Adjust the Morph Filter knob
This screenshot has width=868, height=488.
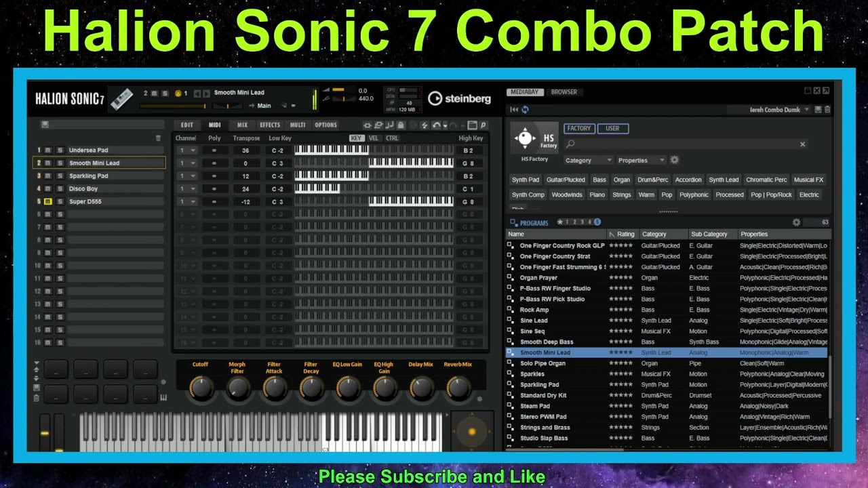point(237,388)
